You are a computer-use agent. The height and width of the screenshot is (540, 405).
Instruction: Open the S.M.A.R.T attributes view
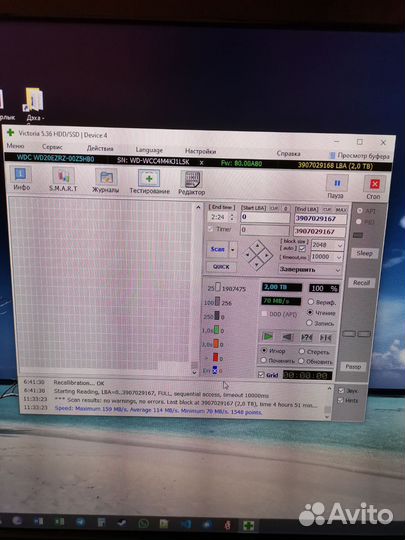63,179
